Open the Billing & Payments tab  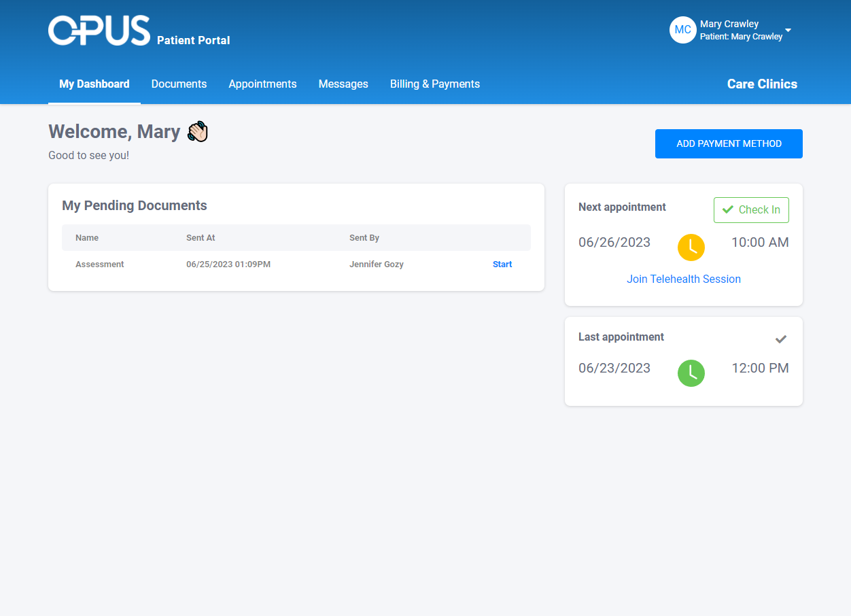[435, 84]
